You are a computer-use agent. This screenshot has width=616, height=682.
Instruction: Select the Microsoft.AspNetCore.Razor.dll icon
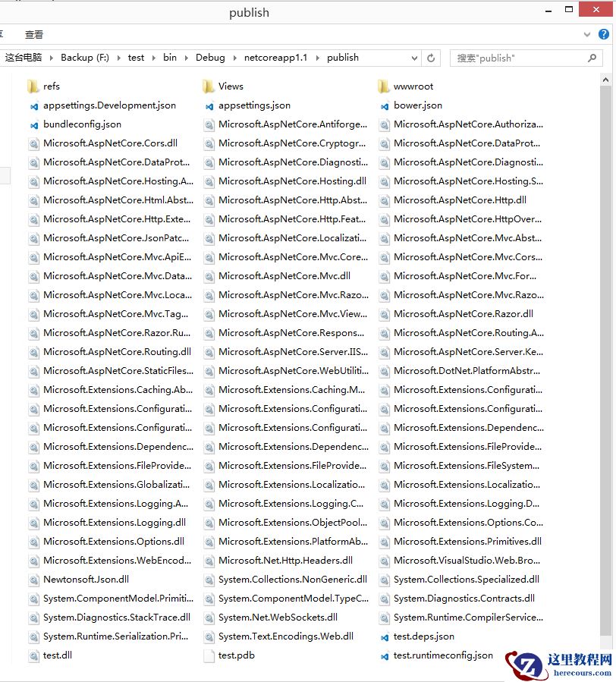[385, 315]
